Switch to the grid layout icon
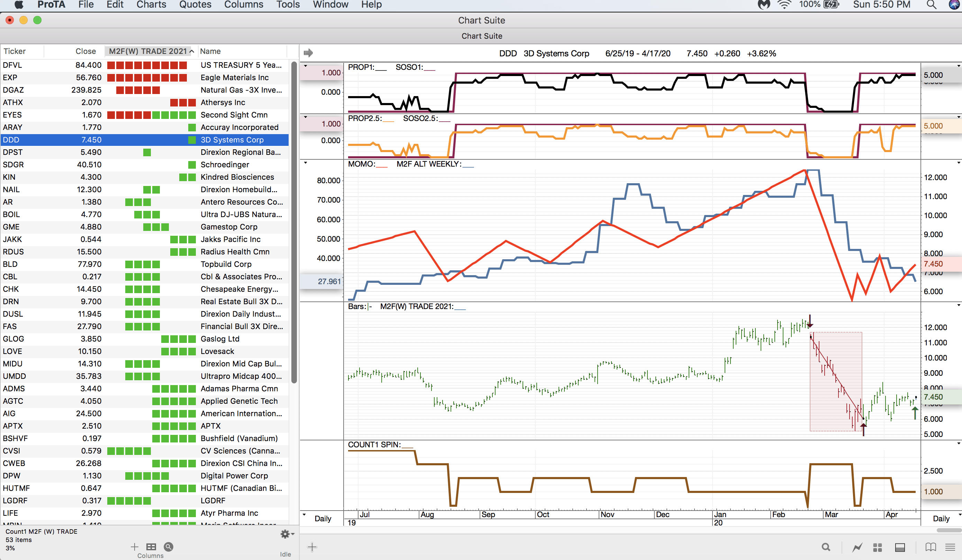The width and height of the screenshot is (962, 560). pos(877,548)
